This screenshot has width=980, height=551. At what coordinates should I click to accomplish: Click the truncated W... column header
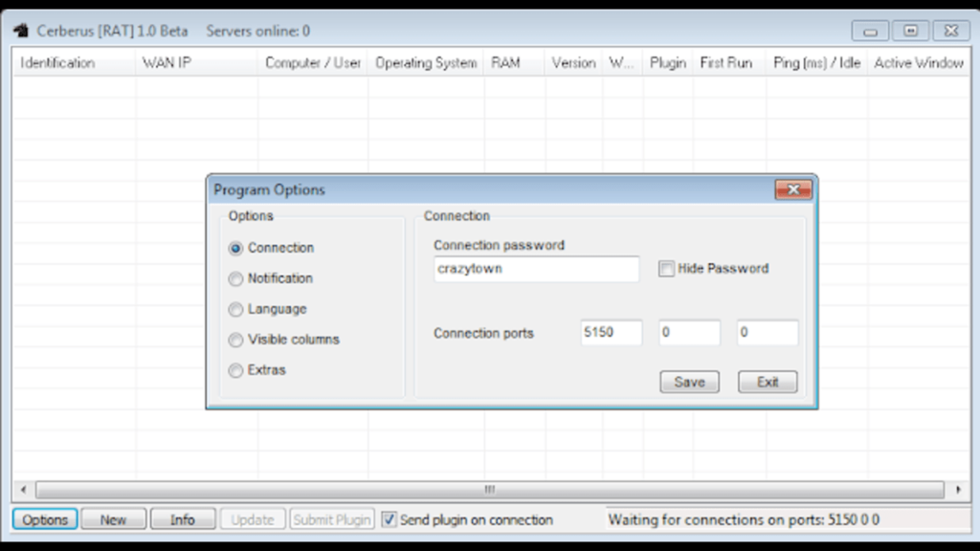[622, 63]
